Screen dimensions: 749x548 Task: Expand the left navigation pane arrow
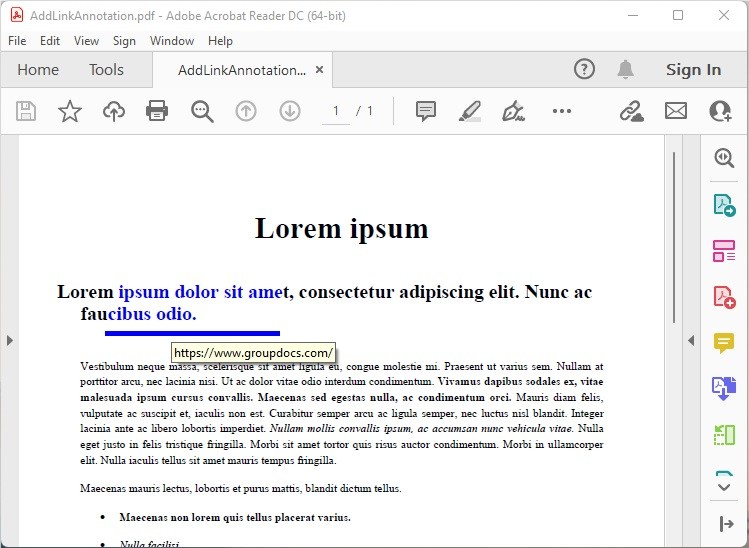click(9, 341)
